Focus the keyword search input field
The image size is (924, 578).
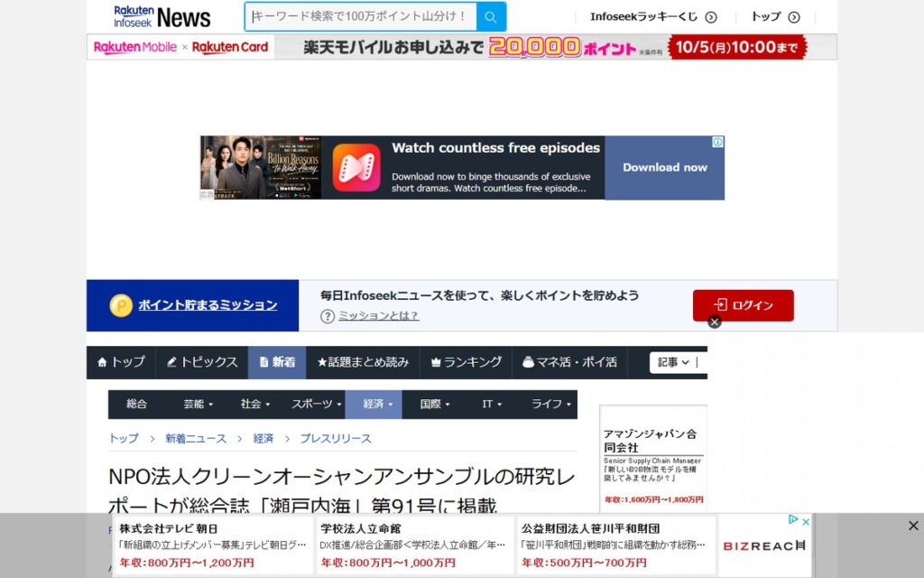click(x=361, y=16)
